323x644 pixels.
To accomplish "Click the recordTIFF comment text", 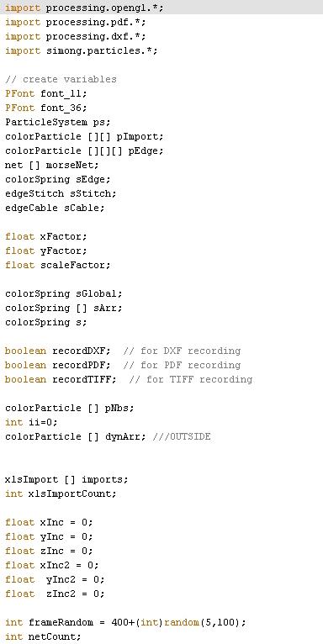I will click(x=191, y=379).
